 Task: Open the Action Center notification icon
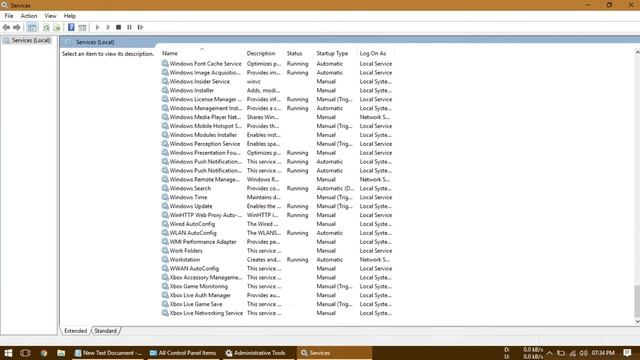(x=627, y=353)
